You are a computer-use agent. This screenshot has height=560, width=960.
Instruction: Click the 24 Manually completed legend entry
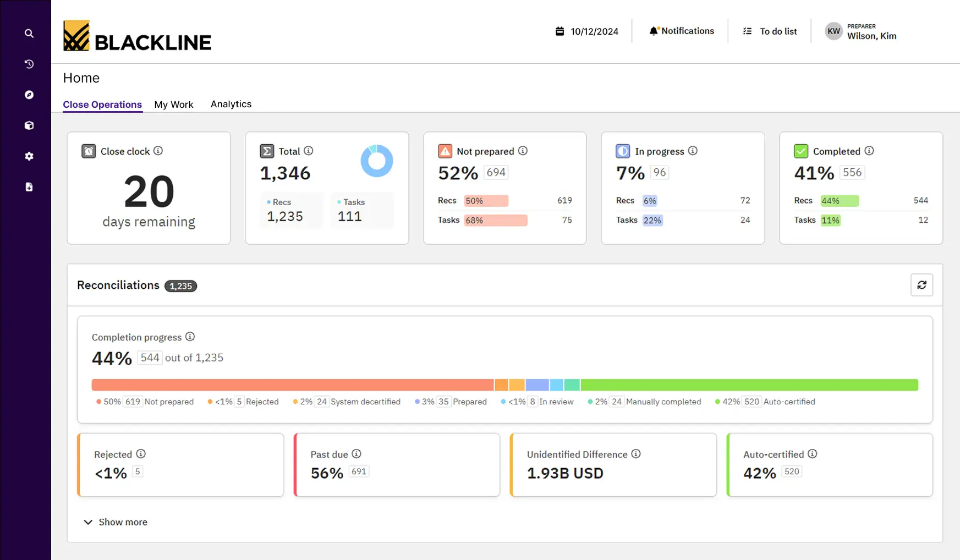pos(645,402)
